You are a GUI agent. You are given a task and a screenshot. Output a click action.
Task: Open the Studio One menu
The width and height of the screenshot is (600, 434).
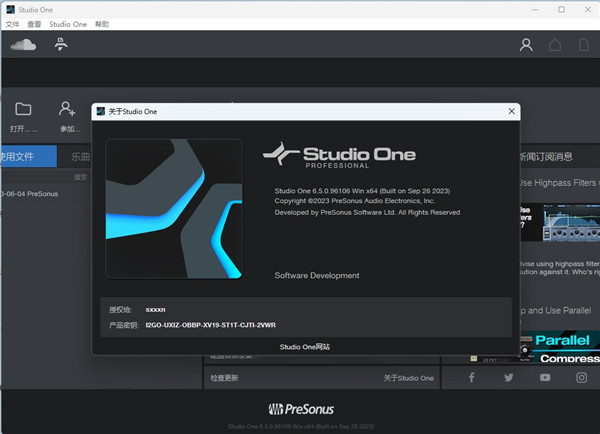pyautogui.click(x=68, y=24)
